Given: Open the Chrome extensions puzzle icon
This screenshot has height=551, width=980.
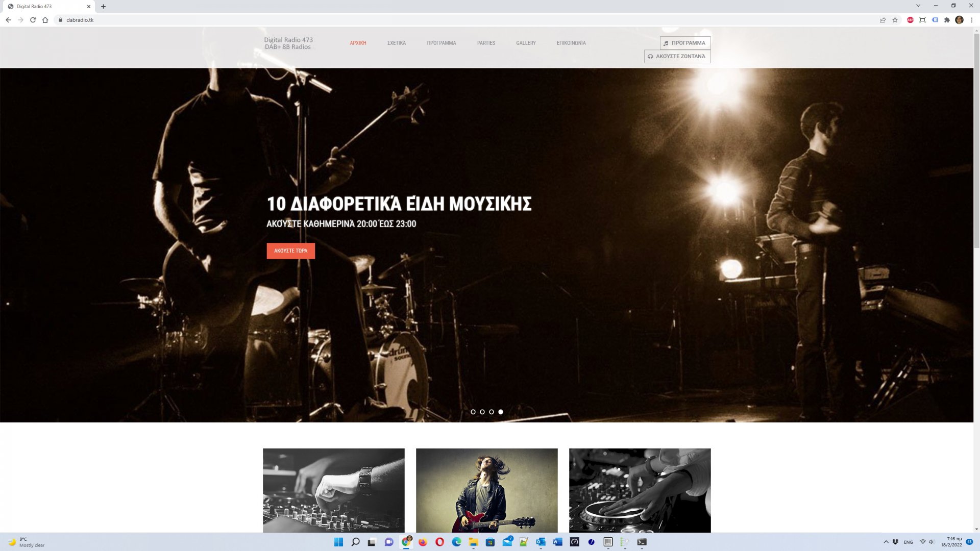Looking at the screenshot, I should pyautogui.click(x=947, y=20).
